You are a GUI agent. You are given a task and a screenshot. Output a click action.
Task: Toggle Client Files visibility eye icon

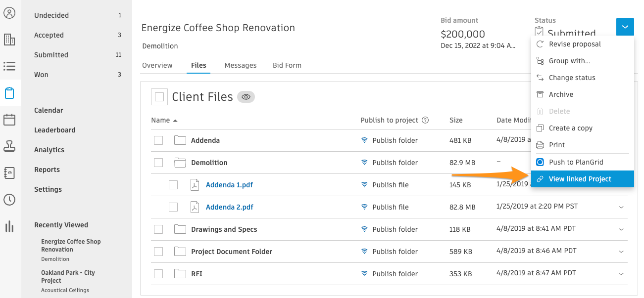(246, 97)
